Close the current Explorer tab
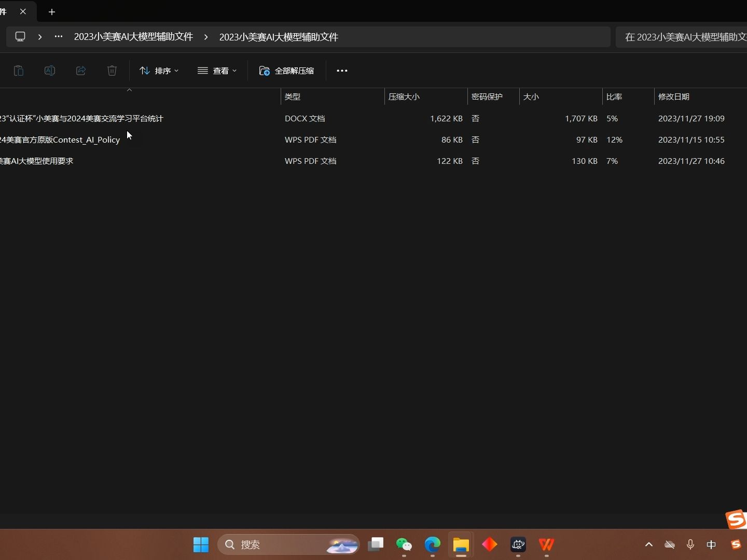 (23, 11)
